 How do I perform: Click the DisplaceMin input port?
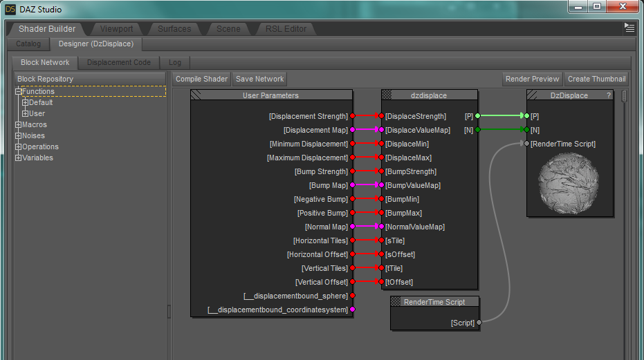[382, 144]
